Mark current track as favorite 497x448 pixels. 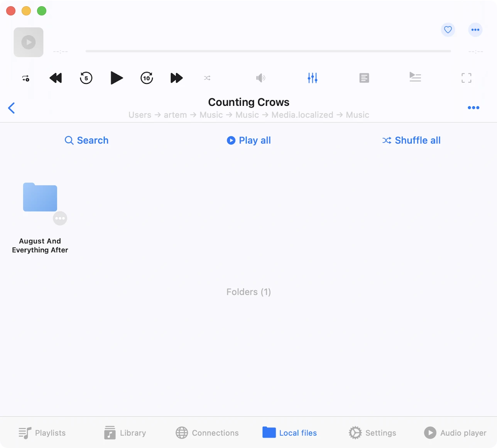click(448, 30)
